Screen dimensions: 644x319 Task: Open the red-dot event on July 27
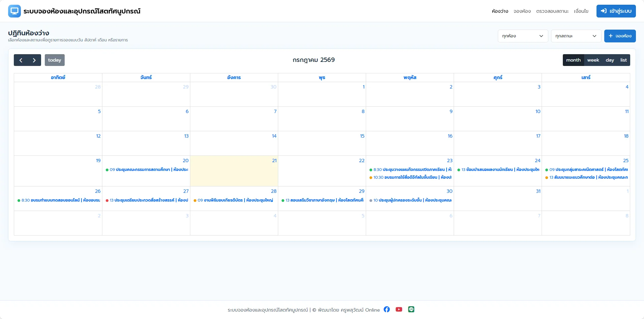click(147, 200)
